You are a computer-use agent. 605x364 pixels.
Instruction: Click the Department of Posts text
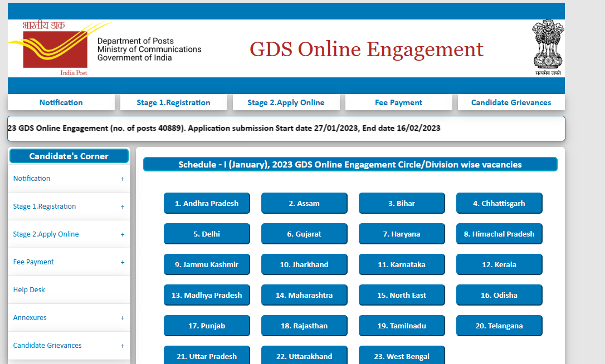coord(135,41)
